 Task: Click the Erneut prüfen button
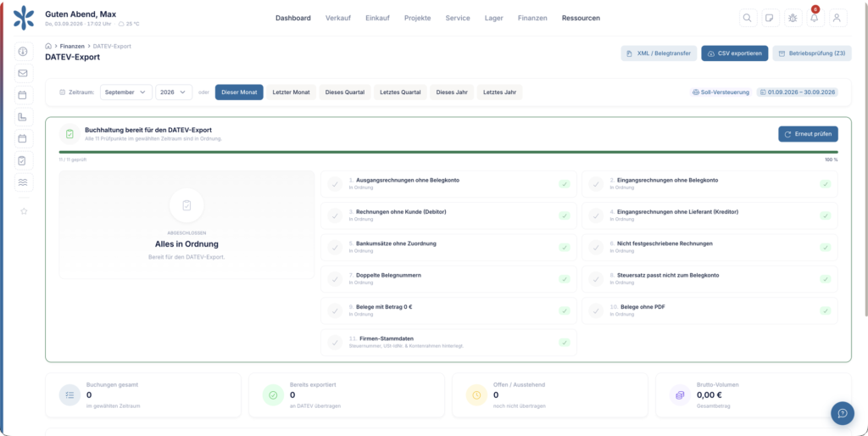point(808,134)
